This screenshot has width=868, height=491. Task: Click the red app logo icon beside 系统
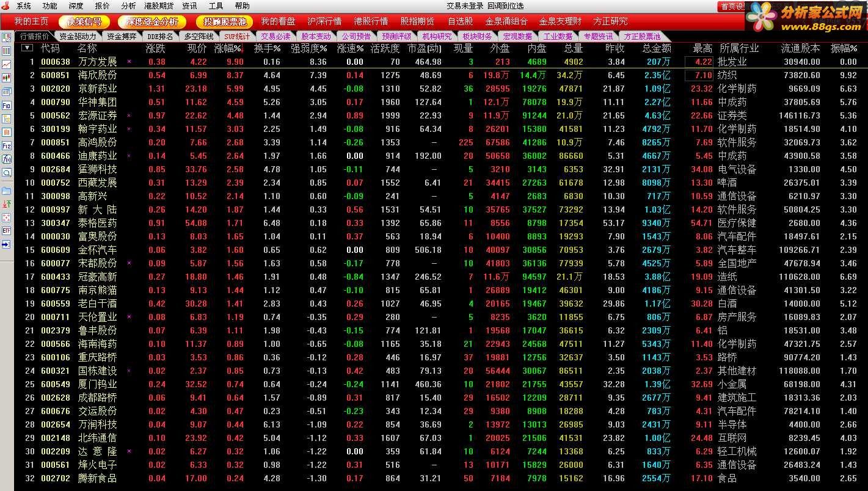[x=6, y=6]
